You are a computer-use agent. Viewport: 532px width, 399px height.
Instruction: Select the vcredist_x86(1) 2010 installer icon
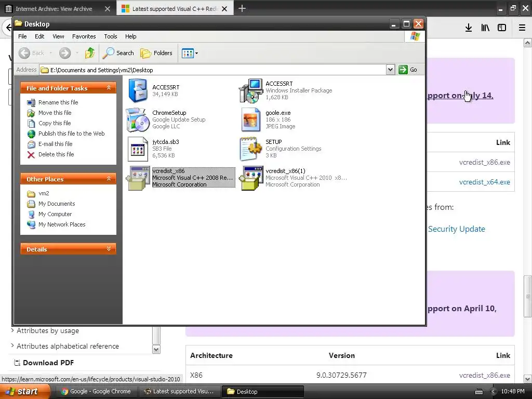point(251,178)
